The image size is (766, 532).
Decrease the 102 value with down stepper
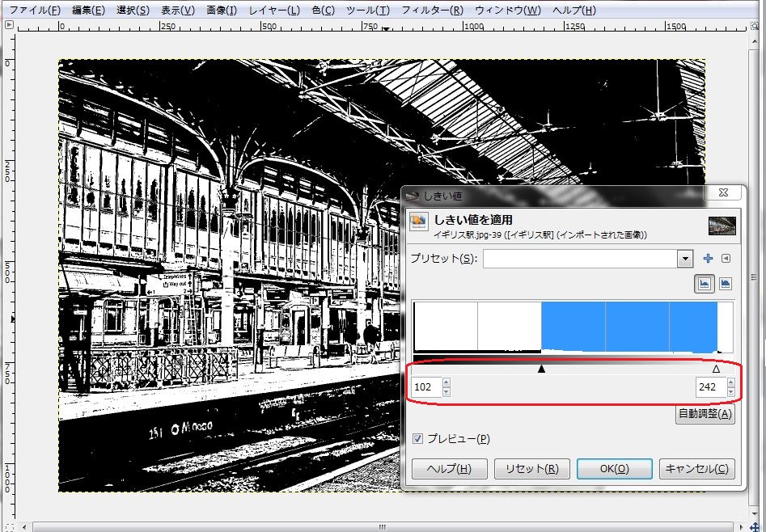tap(446, 392)
